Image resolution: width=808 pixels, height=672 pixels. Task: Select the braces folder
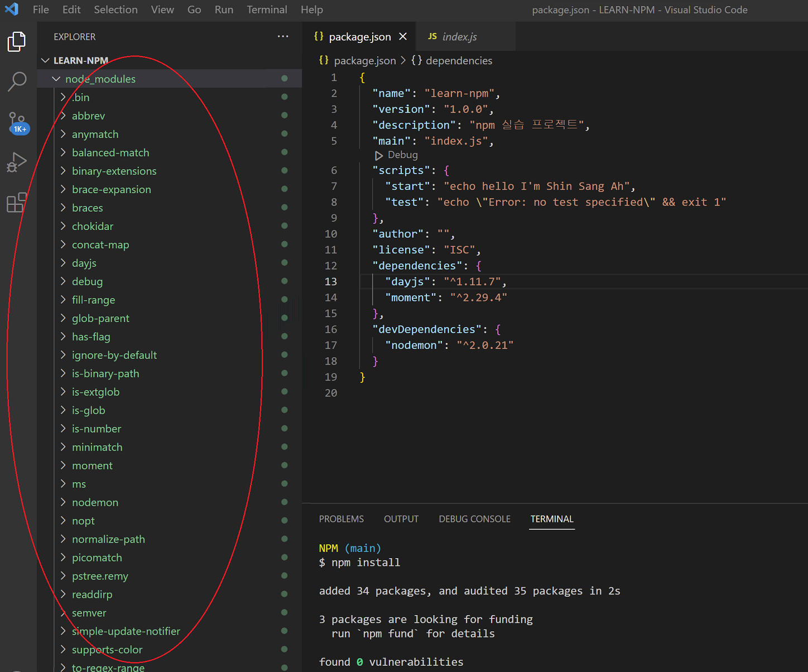[169, 208]
